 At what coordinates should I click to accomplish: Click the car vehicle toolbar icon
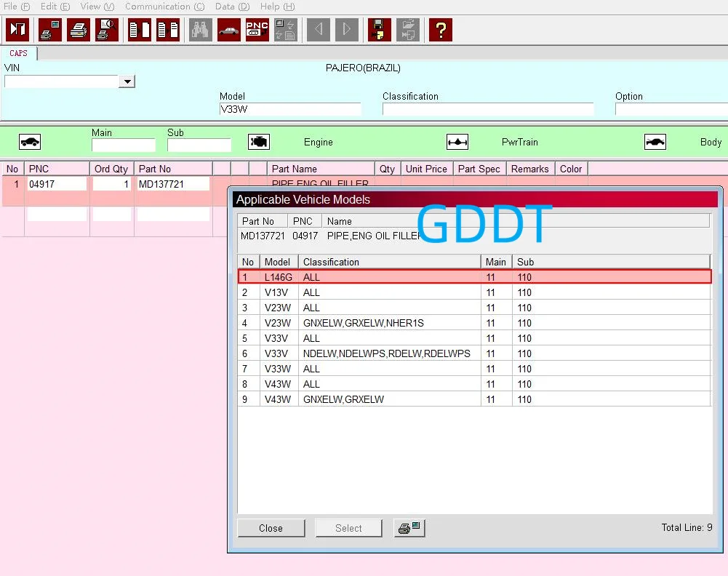tap(229, 30)
